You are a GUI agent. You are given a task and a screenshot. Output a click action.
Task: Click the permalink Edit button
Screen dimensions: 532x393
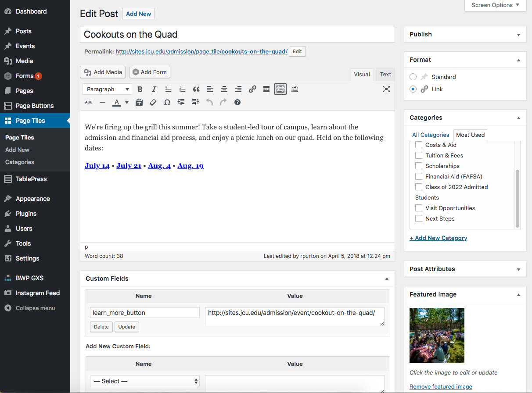coord(297,51)
